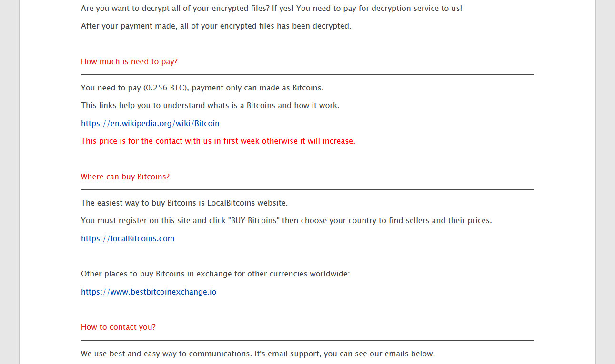Click the divider below "How to contact you?"
The image size is (615, 364).
[x=307, y=341]
